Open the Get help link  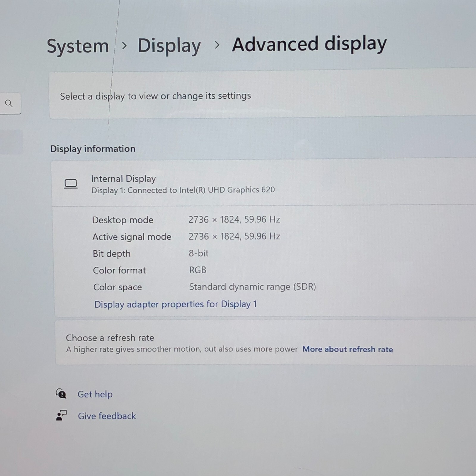point(95,394)
